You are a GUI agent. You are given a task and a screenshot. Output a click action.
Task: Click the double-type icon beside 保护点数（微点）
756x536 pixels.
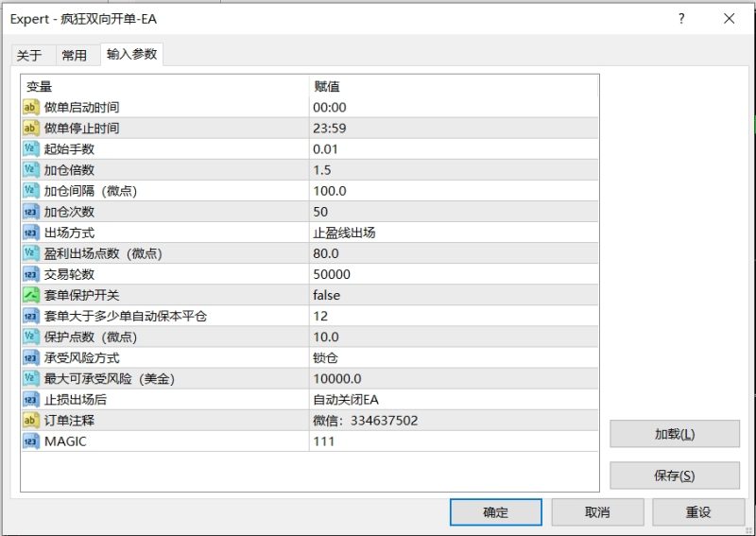[31, 337]
